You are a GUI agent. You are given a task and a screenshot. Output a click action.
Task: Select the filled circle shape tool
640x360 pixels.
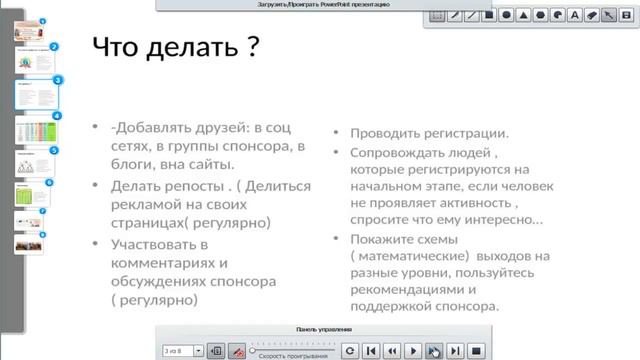[506, 16]
